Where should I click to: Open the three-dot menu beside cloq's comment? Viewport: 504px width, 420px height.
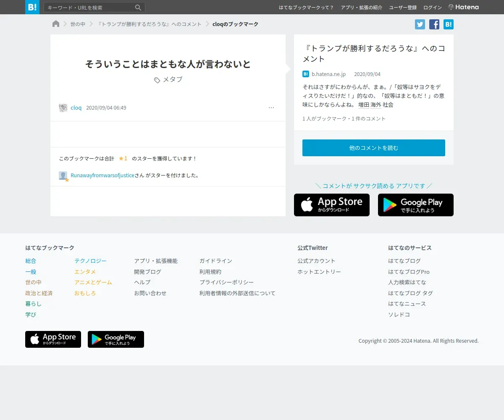pos(271,108)
